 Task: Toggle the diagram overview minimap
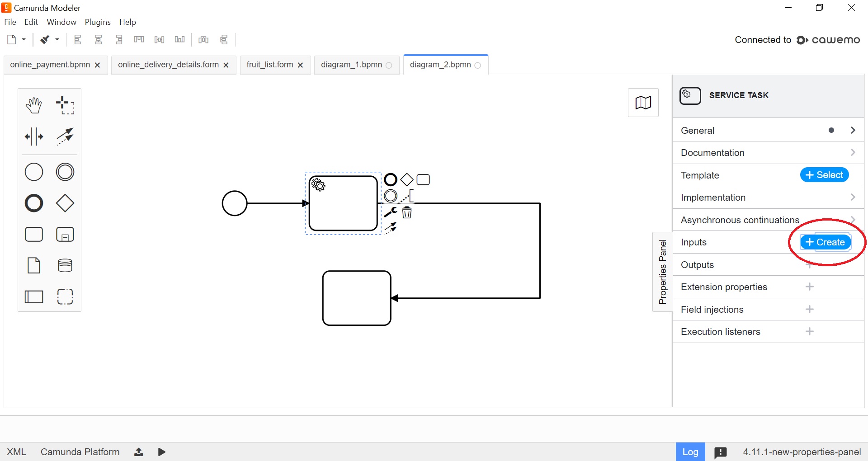pos(643,103)
